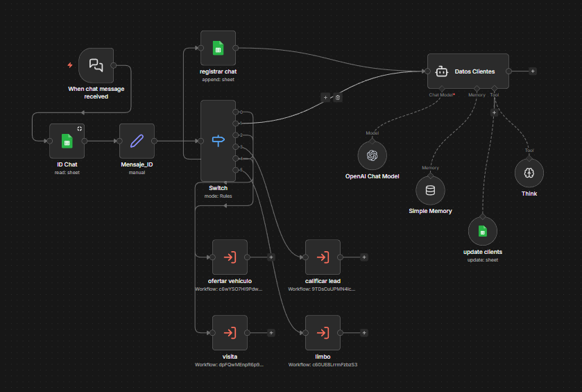Viewport: 582px width, 392px height.
Task: Insert node on connection with plus icon
Action: (325, 97)
